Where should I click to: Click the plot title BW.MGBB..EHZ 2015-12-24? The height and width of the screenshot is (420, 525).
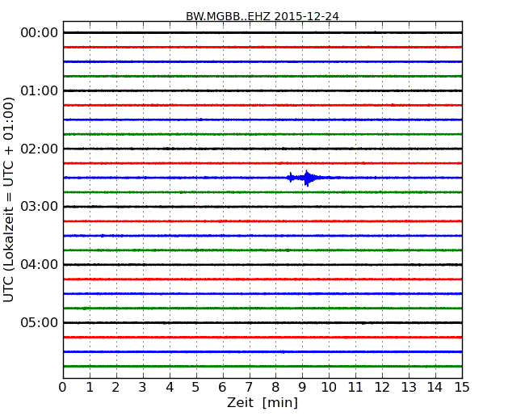(262, 16)
